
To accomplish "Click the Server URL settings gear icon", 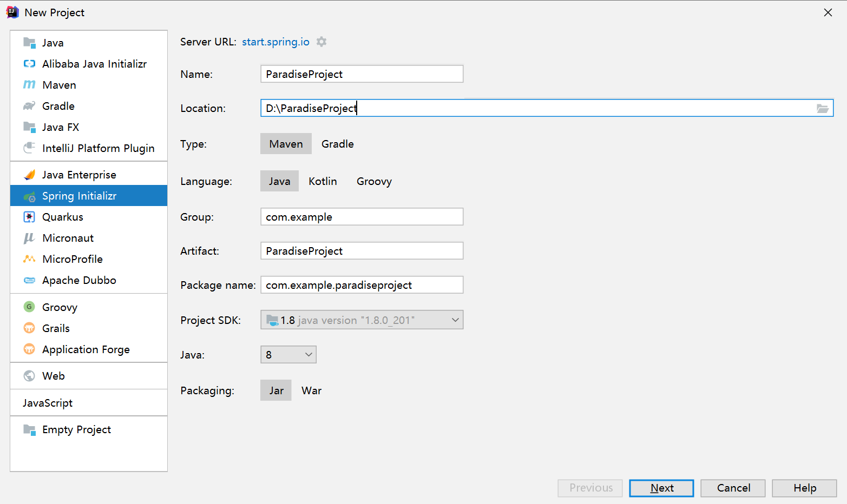I will tap(321, 42).
